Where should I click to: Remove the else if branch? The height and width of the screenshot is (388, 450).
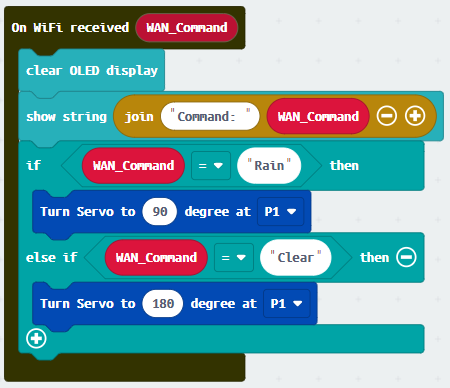point(406,257)
